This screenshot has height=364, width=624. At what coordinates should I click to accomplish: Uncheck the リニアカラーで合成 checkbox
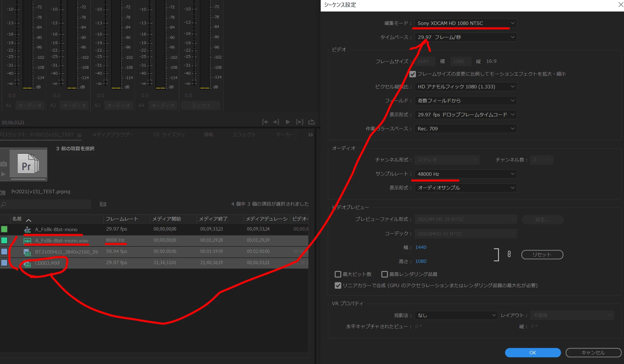tap(338, 285)
